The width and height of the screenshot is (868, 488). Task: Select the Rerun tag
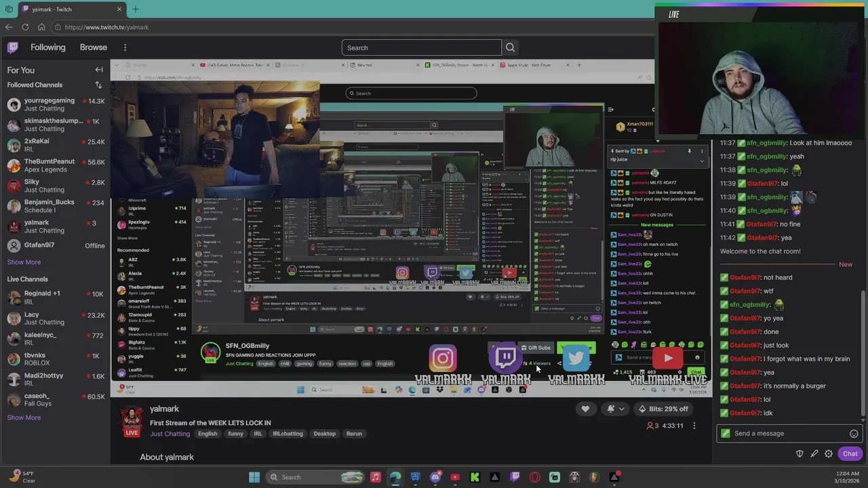(354, 434)
